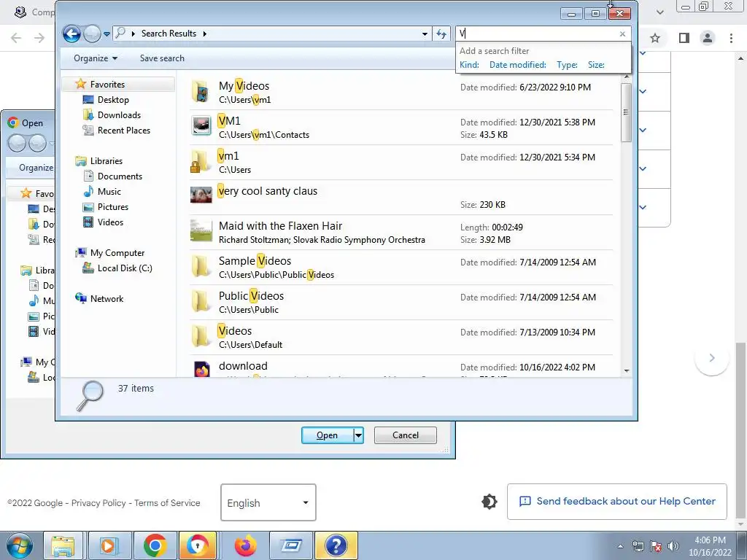Open the Music library
This screenshot has height=560, width=747.
point(109,192)
